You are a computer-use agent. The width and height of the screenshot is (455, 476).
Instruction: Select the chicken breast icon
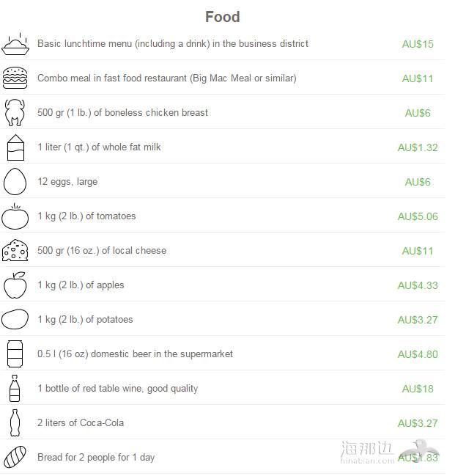point(15,112)
